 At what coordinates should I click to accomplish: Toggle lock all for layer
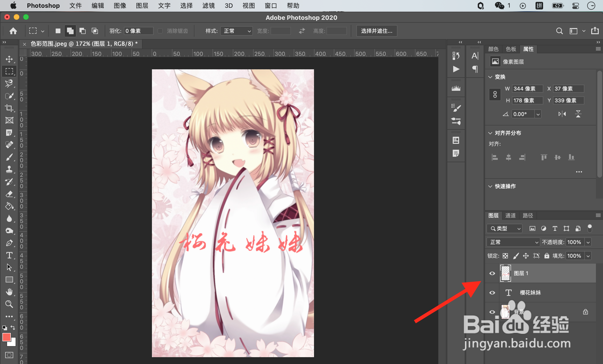click(x=547, y=256)
